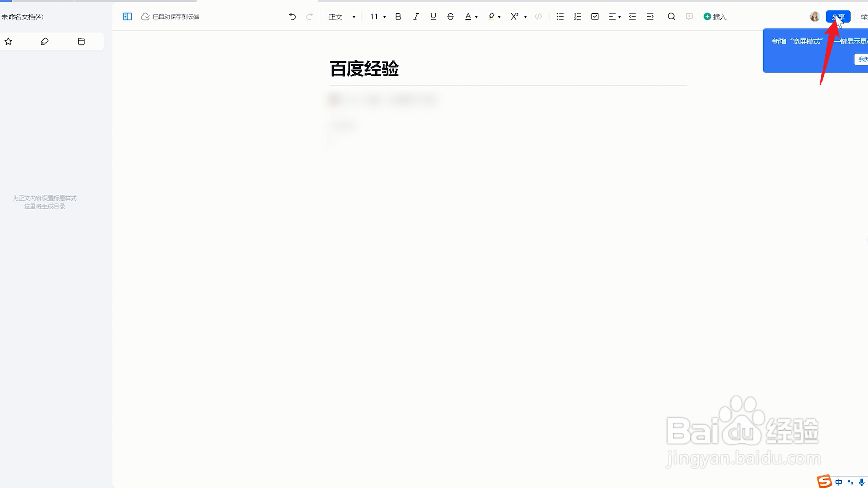Click the inline code icon

point(538,17)
